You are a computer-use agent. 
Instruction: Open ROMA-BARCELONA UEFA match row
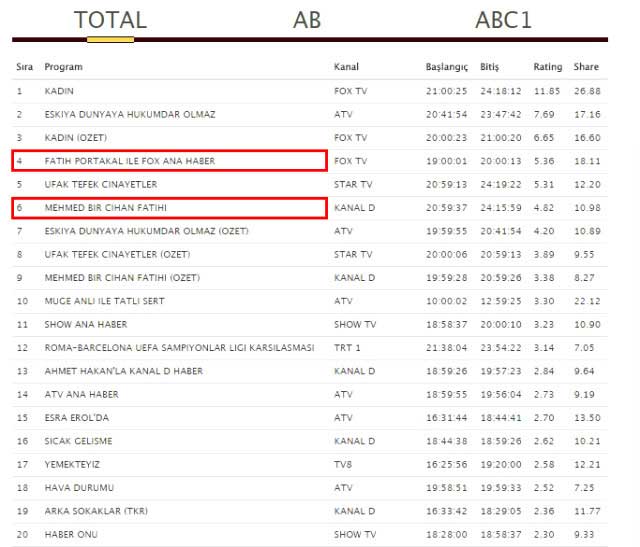(x=179, y=347)
